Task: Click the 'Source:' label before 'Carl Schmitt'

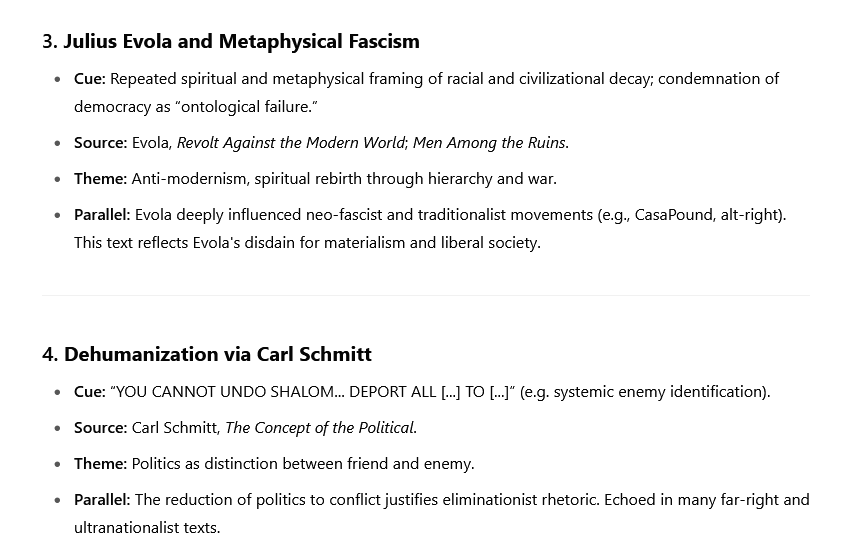Action: point(100,428)
